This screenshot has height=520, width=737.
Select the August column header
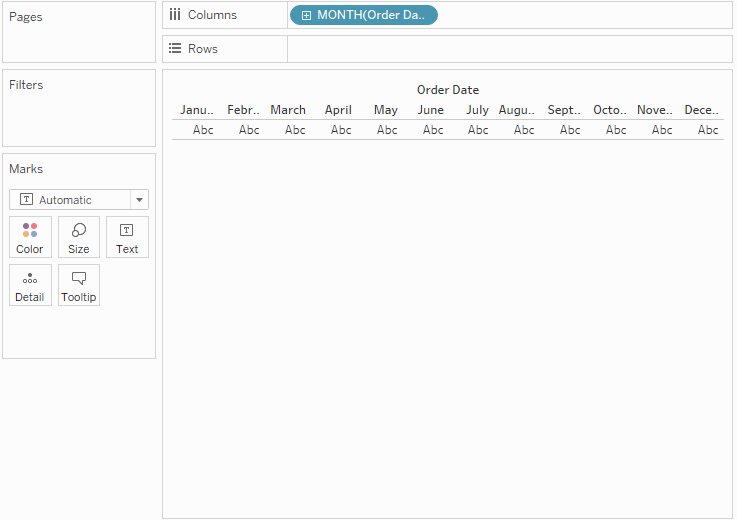[517, 110]
